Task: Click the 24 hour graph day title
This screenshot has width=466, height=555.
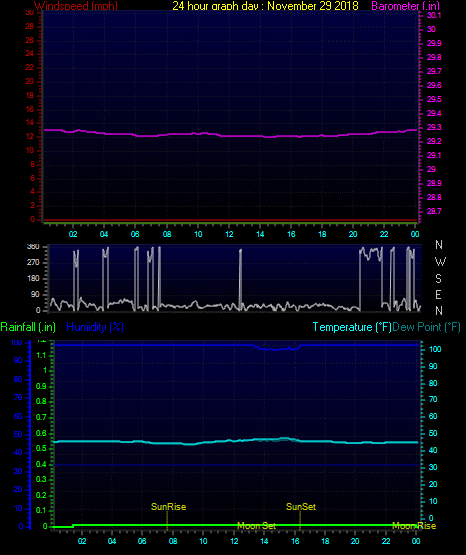Action: [x=265, y=6]
